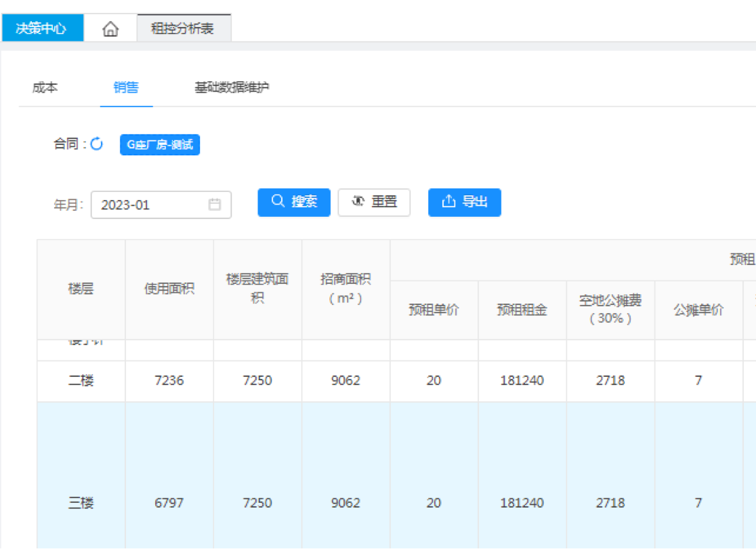Viewport: 756px width, 549px height.
Task: Switch to the 租控分析表 tab
Action: point(183,28)
